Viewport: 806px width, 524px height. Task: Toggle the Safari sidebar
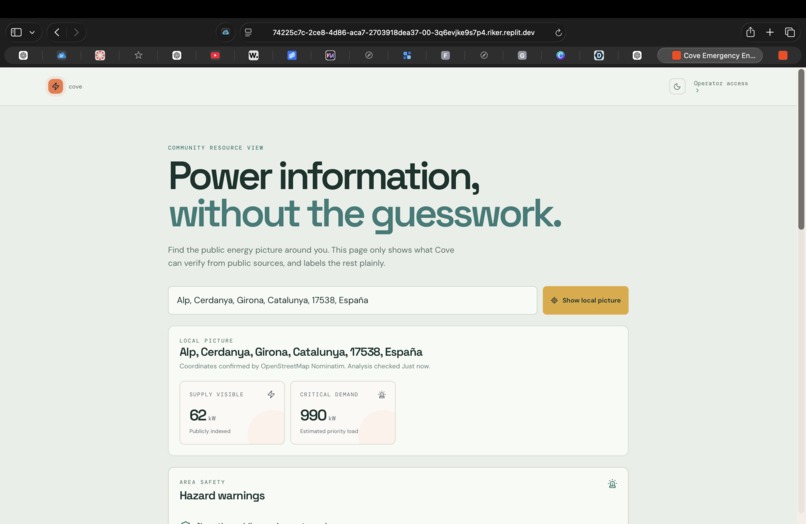[16, 32]
